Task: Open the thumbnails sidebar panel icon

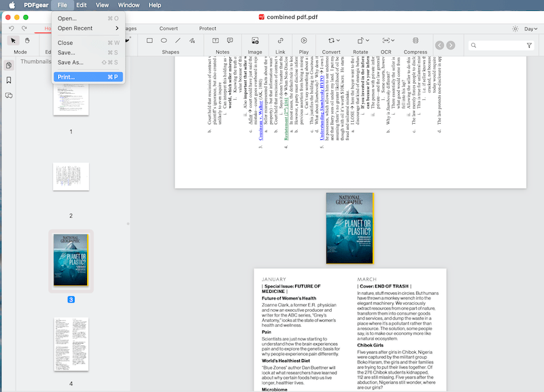Action: tap(9, 65)
